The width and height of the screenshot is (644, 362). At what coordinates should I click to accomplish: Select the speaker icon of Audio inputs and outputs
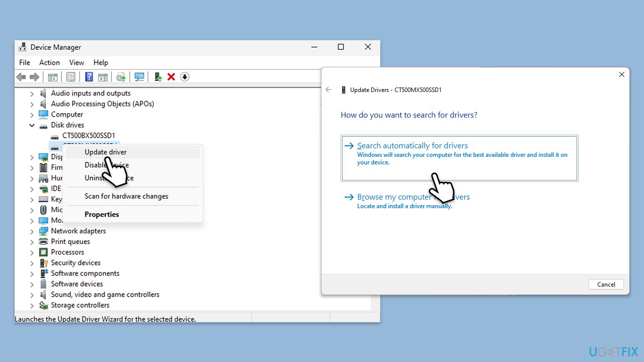tap(43, 94)
